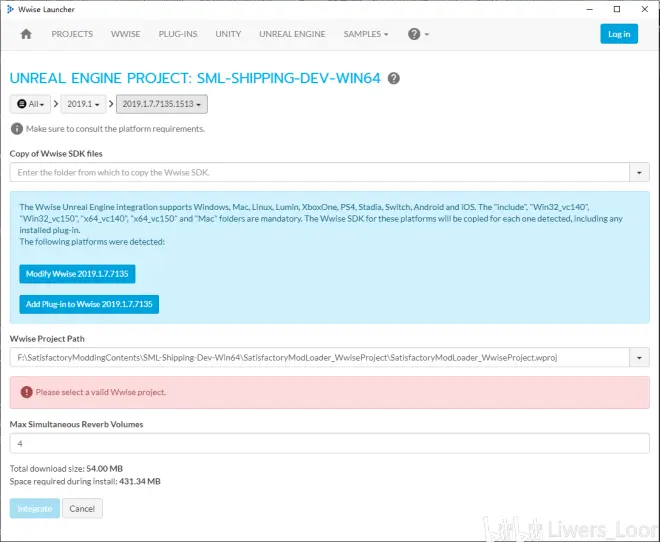Click the help icon beside project title
Viewport: 660px width, 542px height.
click(394, 78)
